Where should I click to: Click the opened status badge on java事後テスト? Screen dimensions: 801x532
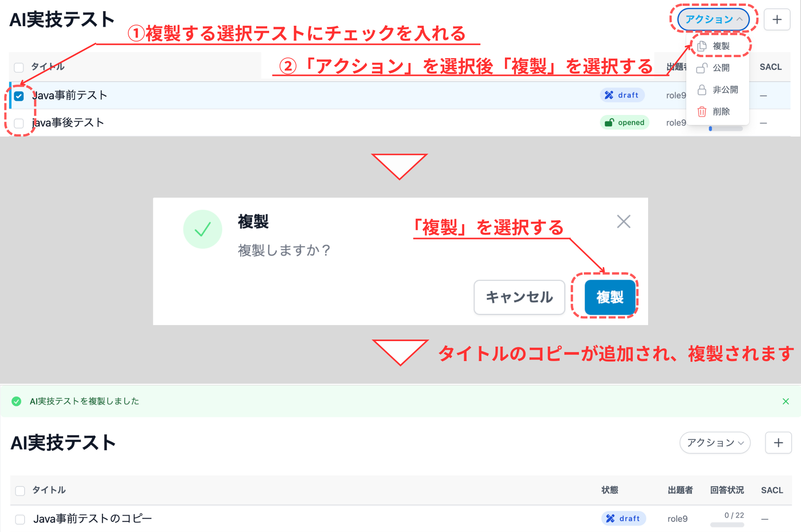tap(625, 122)
